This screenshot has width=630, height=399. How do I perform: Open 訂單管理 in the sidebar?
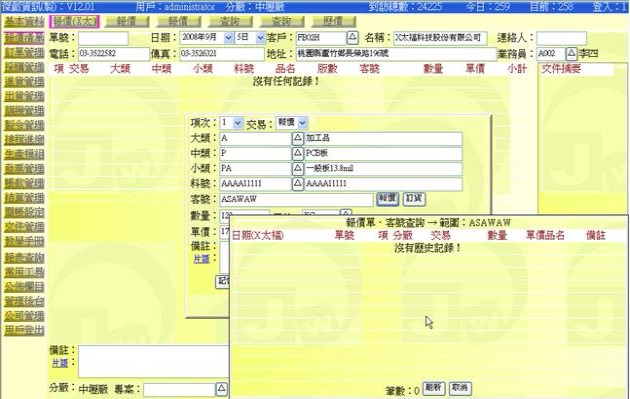coord(24,53)
